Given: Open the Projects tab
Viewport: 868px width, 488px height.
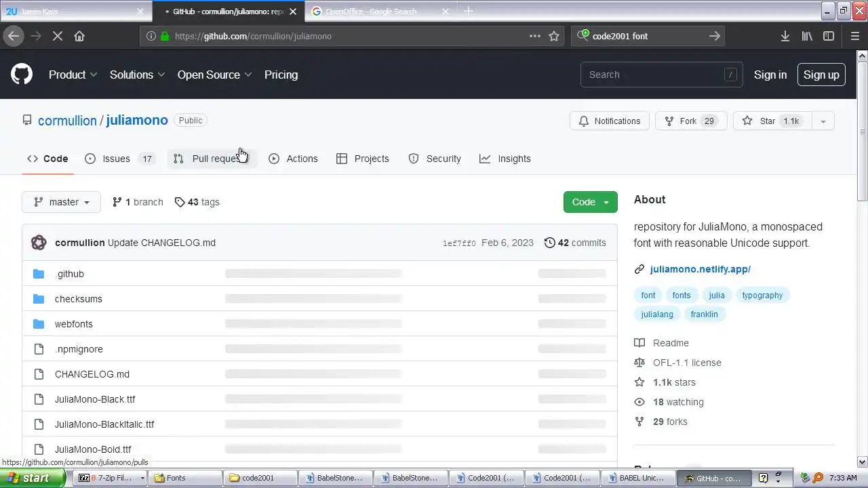Looking at the screenshot, I should pyautogui.click(x=363, y=159).
